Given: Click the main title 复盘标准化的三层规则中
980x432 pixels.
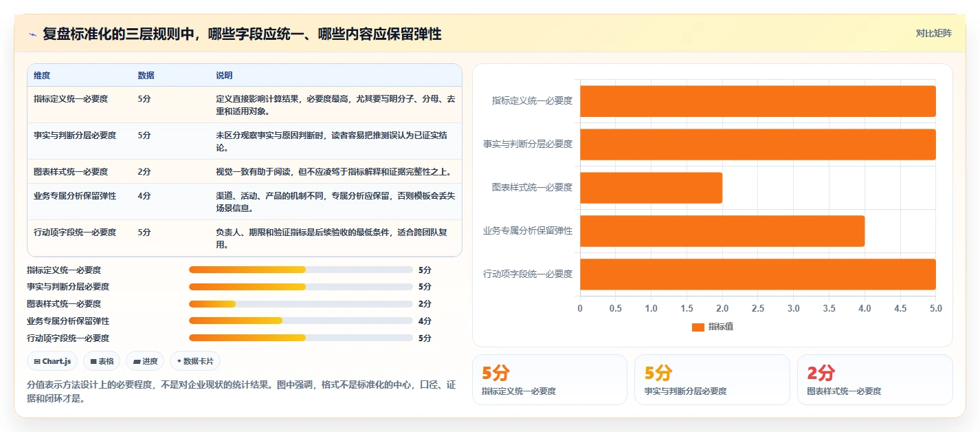Looking at the screenshot, I should [x=242, y=34].
